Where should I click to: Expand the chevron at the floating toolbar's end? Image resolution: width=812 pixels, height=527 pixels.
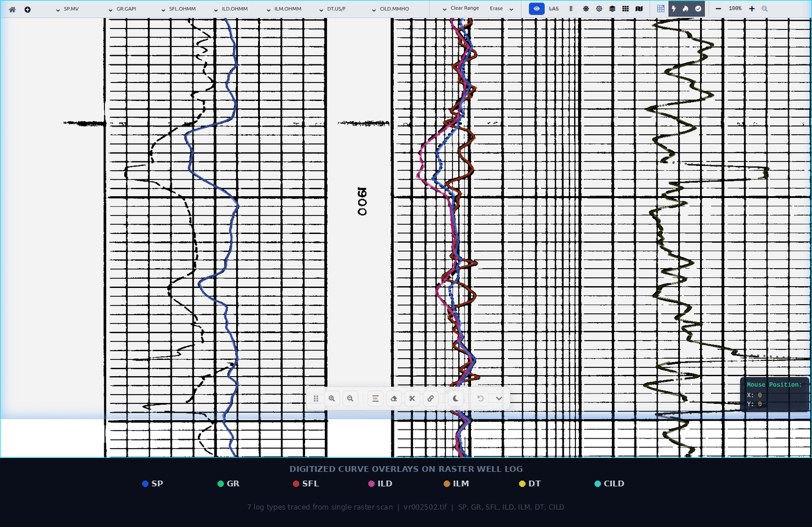(x=498, y=398)
